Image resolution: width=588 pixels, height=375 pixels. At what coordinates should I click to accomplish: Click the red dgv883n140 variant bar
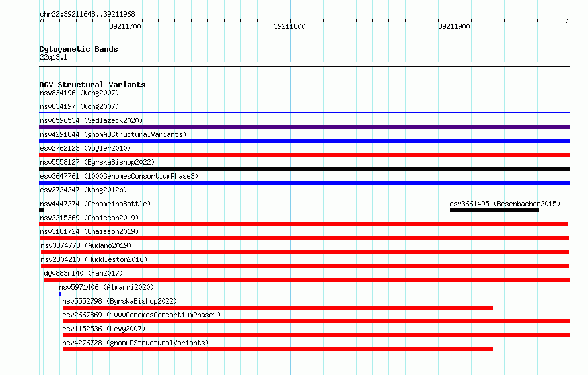point(307,280)
